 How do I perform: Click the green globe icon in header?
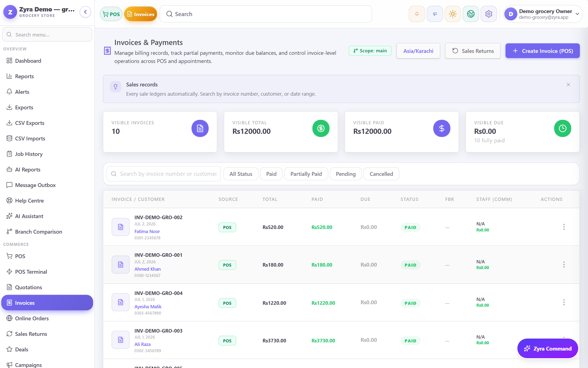[x=471, y=14]
